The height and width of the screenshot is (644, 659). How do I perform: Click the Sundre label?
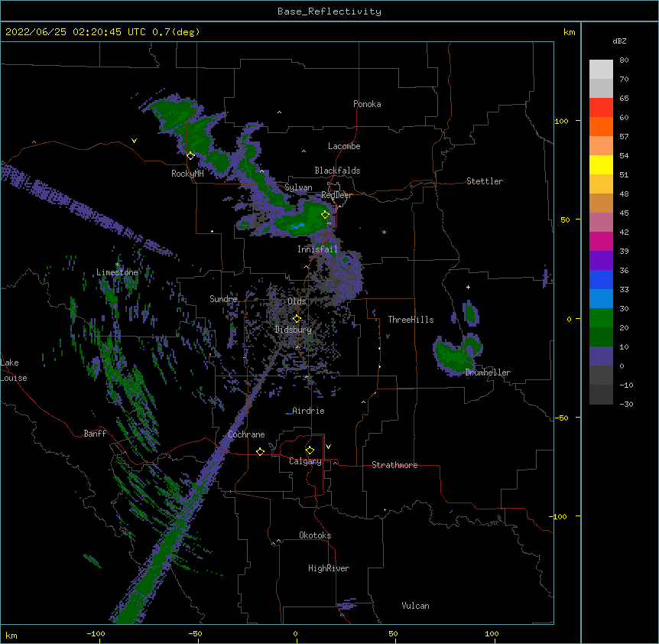(223, 299)
